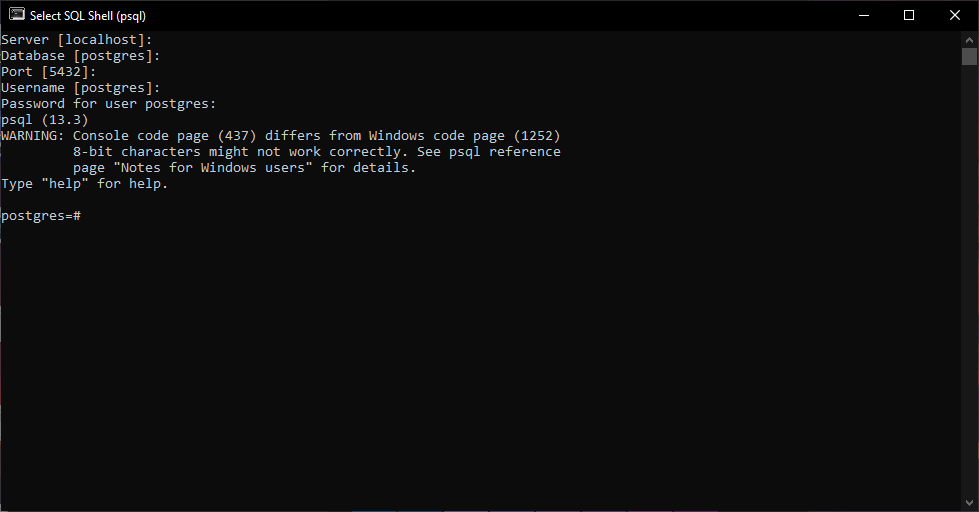
Task: Click the "Database [postgres]:" line
Action: pyautogui.click(x=80, y=56)
